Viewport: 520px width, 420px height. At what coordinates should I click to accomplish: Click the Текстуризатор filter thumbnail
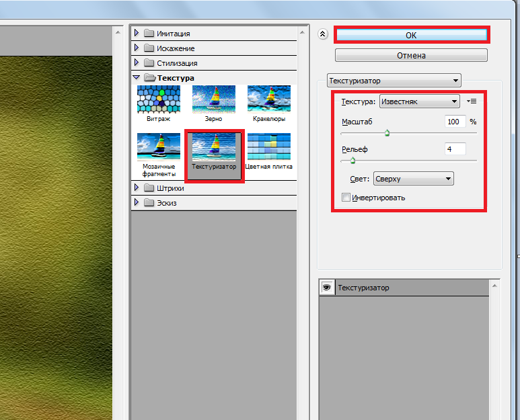(213, 146)
